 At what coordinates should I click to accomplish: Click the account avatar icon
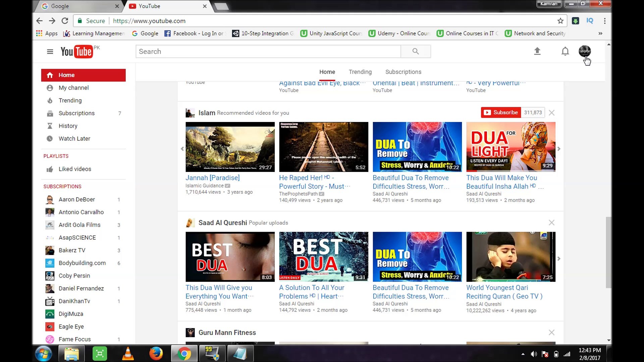tap(585, 51)
